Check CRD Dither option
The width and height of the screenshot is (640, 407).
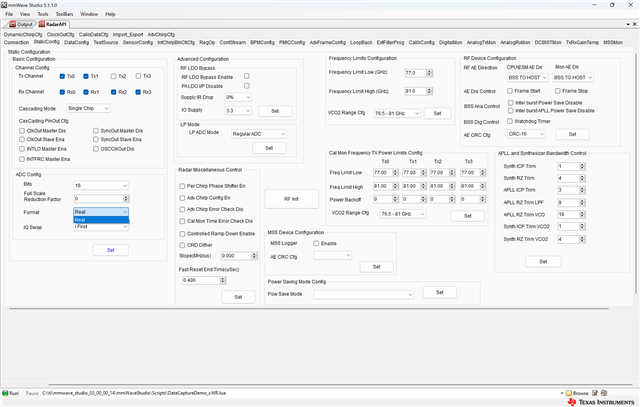point(182,245)
